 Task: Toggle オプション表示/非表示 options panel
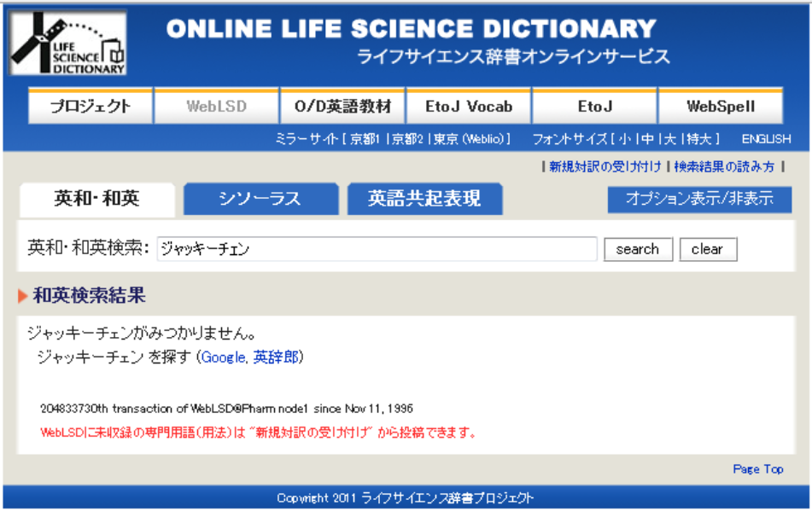pos(699,199)
